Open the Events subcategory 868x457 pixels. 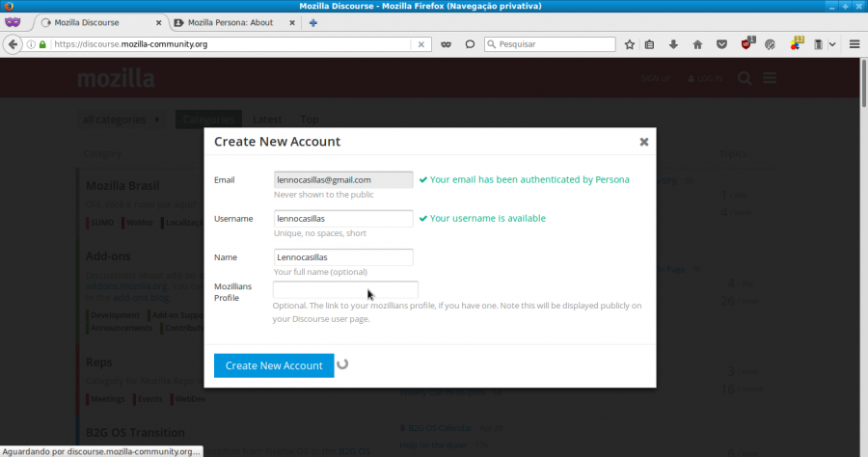pyautogui.click(x=149, y=399)
